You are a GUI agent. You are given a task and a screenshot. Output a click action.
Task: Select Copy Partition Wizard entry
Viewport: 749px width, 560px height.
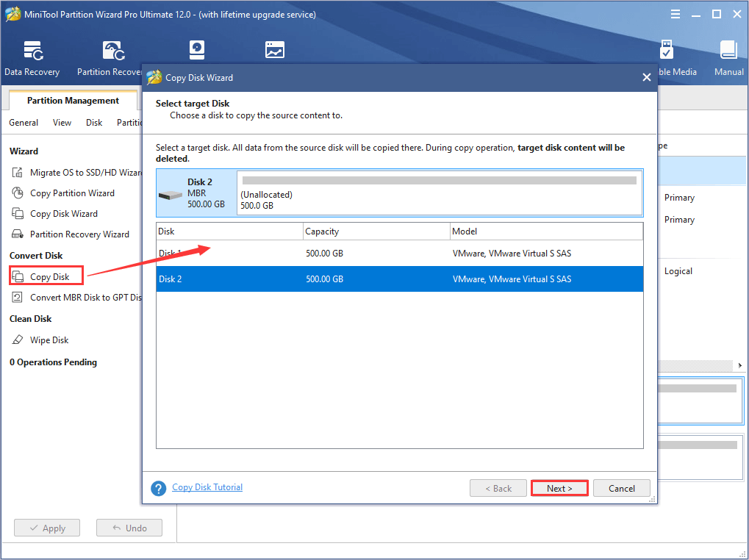[x=72, y=193]
